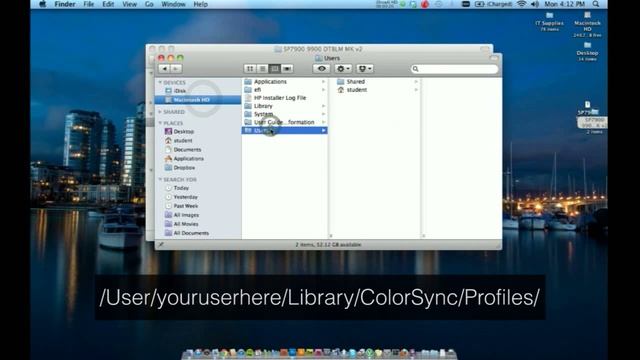Select the efi folder

[x=284, y=90]
